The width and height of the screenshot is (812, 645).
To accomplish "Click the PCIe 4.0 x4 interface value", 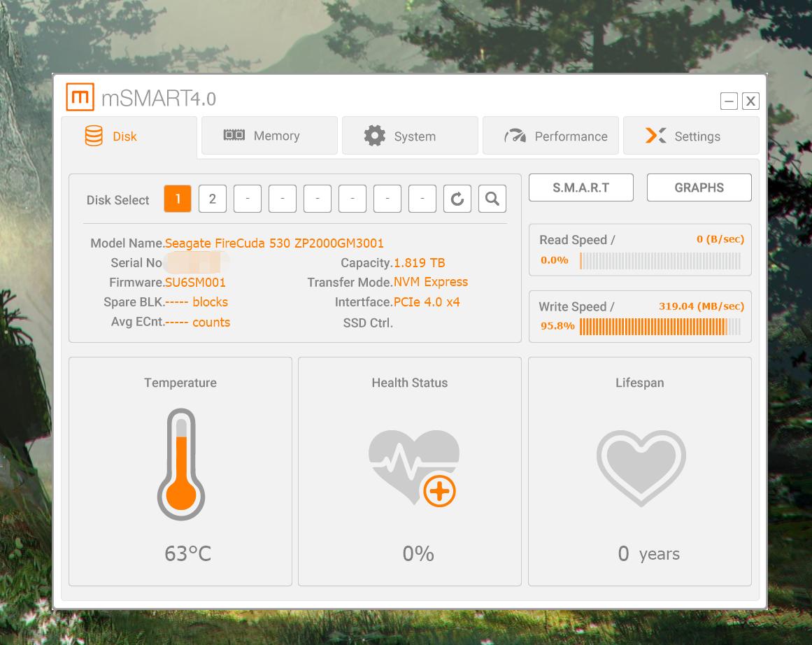I will [427, 302].
